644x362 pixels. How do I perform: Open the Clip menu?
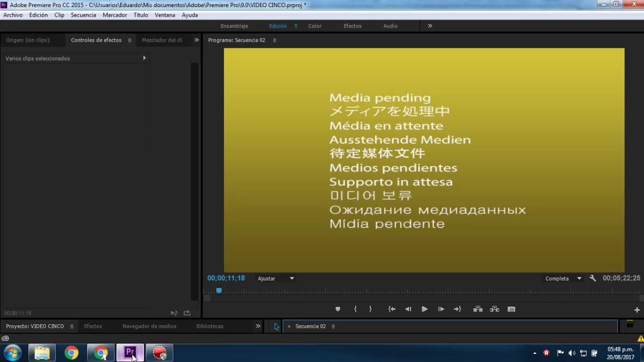[59, 15]
